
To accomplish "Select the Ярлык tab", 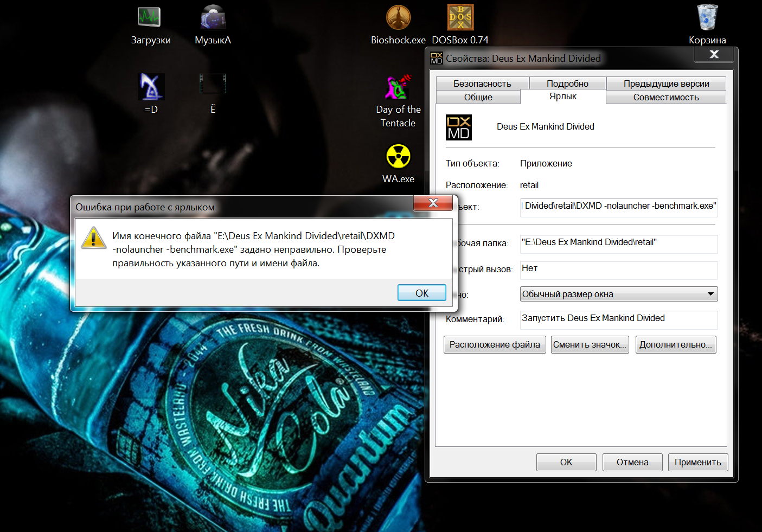I will coord(563,97).
